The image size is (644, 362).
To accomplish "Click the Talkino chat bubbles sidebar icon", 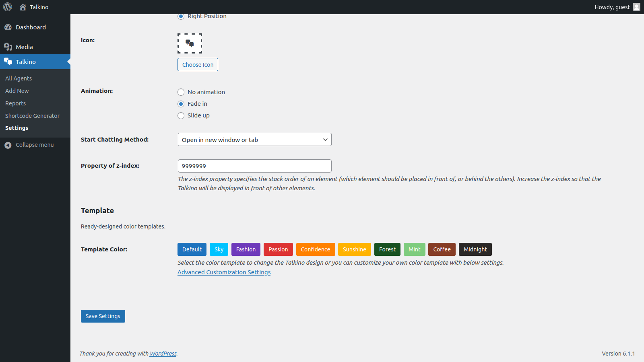I will coord(8,62).
